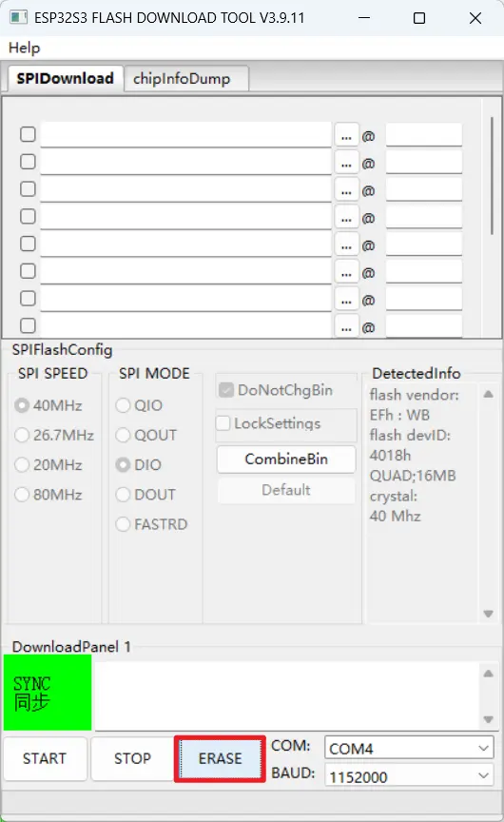Image resolution: width=504 pixels, height=822 pixels.
Task: Click the browse button of sixth file row
Action: [x=346, y=272]
